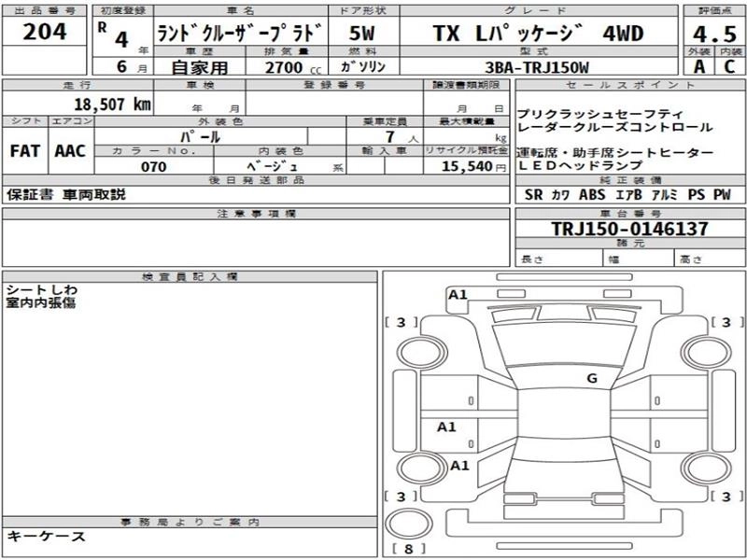Viewport: 747px width, 560px height.
Task: Click the PS equipment code
Action: point(696,194)
